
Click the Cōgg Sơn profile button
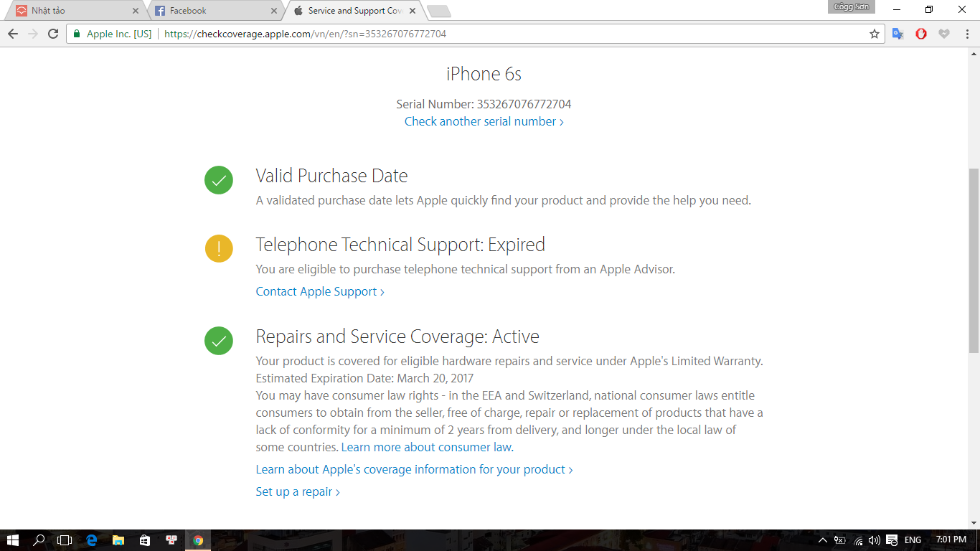tap(852, 6)
